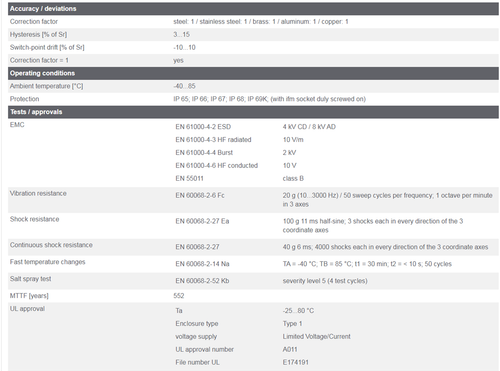Select Limited Voltage/Current value
Screen dimensions: 500x371
click(x=316, y=337)
